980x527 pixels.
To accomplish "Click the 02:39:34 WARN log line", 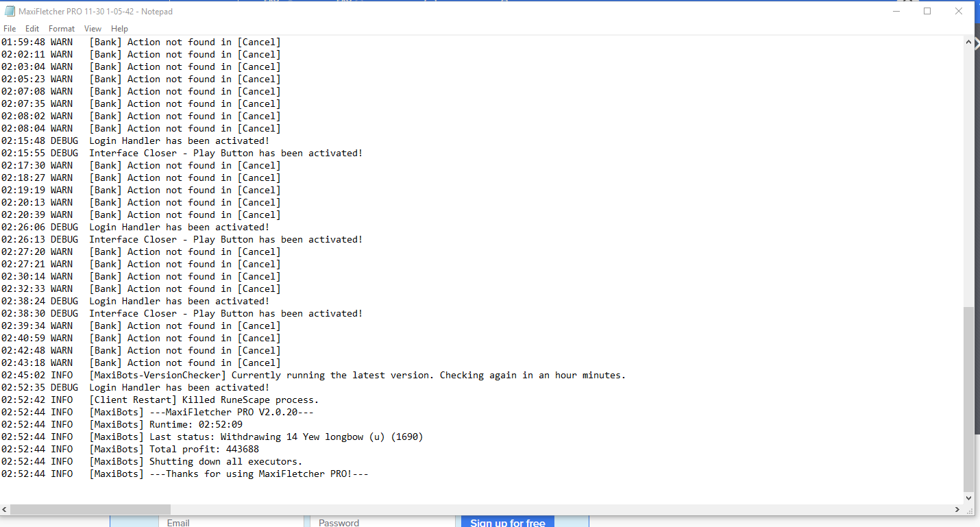I will [x=141, y=326].
